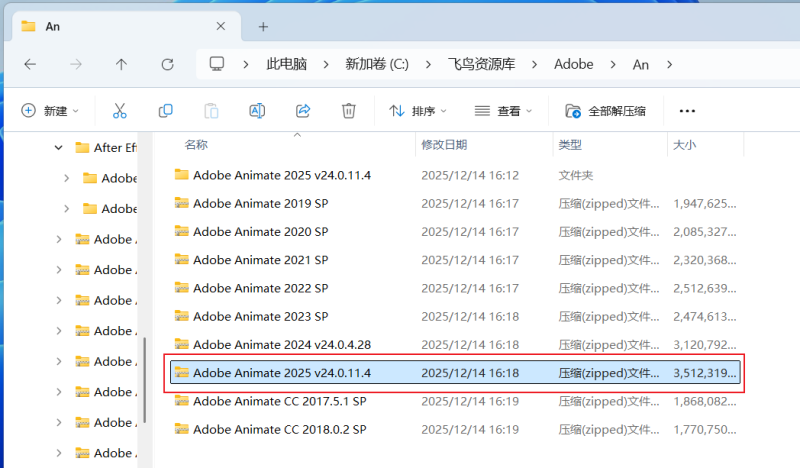Select Adobe Animate CC 2017.5.1 SP file

click(x=456, y=401)
